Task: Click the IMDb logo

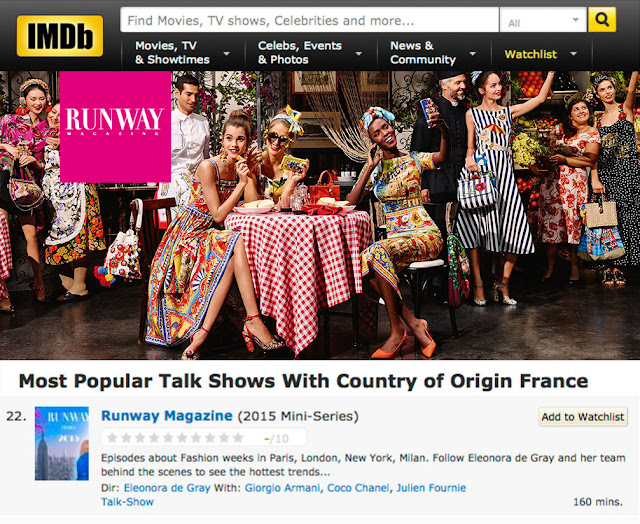Action: pyautogui.click(x=60, y=36)
